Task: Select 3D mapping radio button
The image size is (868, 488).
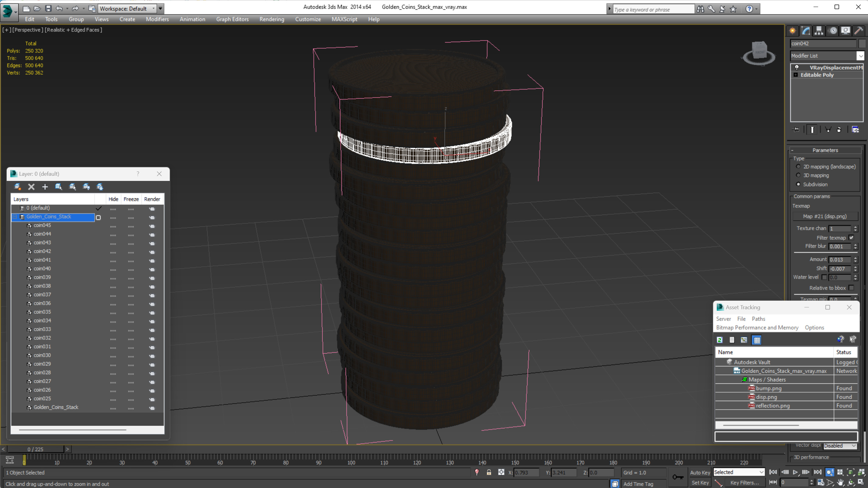Action: 798,175
